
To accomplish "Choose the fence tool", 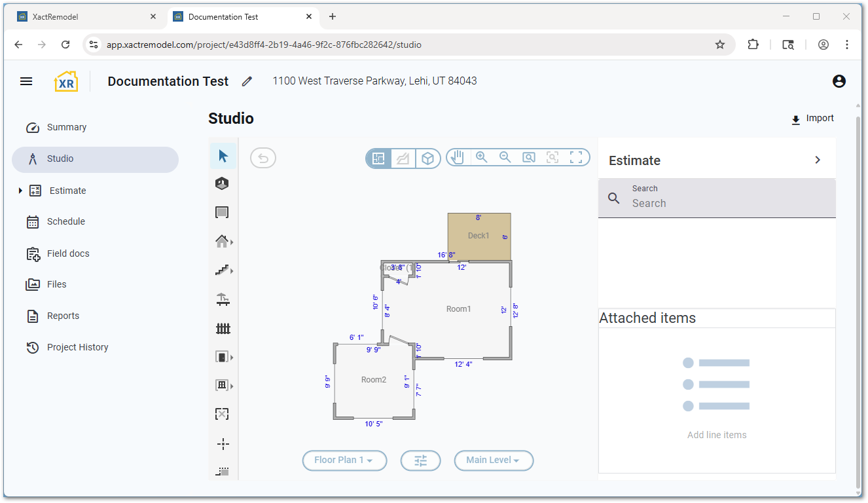I will coord(223,329).
